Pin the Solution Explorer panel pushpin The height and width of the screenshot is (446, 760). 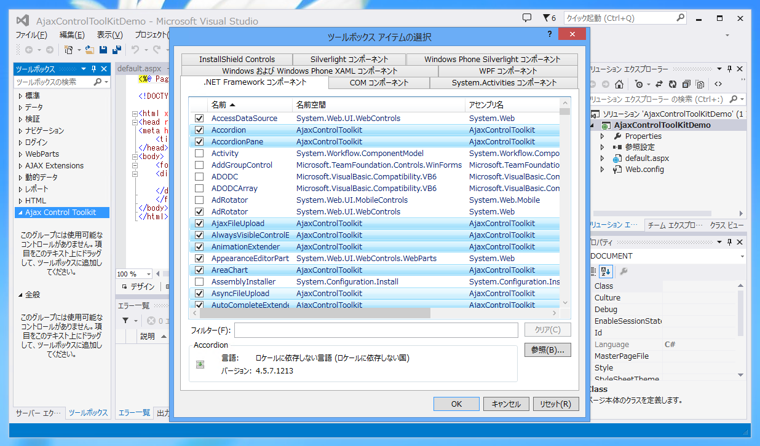[729, 69]
